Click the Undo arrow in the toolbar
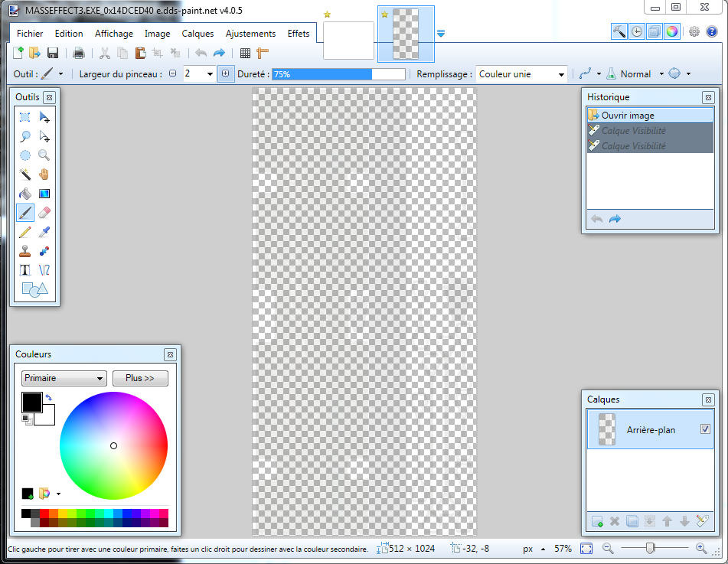Viewport: 728px width, 564px height. pyautogui.click(x=201, y=53)
